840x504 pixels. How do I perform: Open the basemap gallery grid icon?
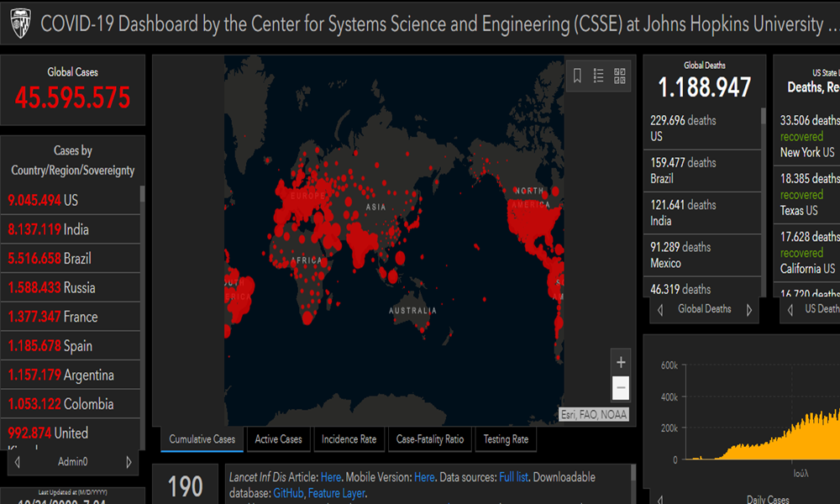pos(620,76)
